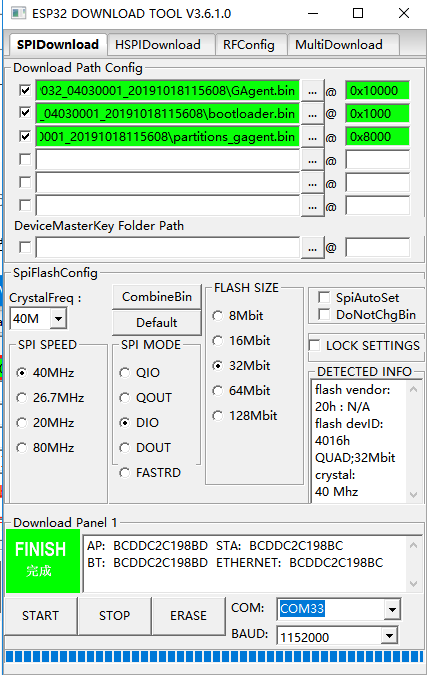Open the COM port dropdown list
427x675 pixels.
pyautogui.click(x=392, y=609)
